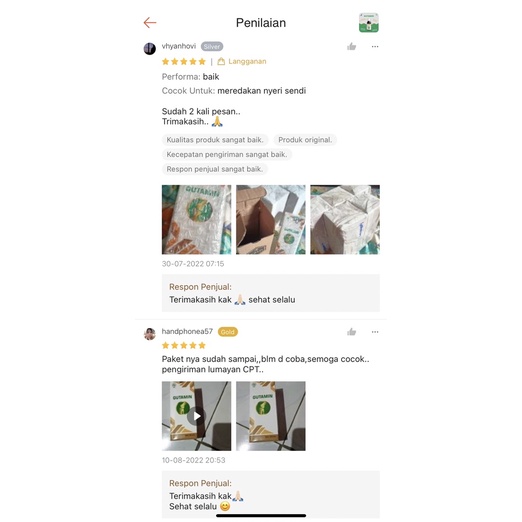Like vhyanhovi's review with thumbs-up
This screenshot has width=522, height=522.
(351, 47)
